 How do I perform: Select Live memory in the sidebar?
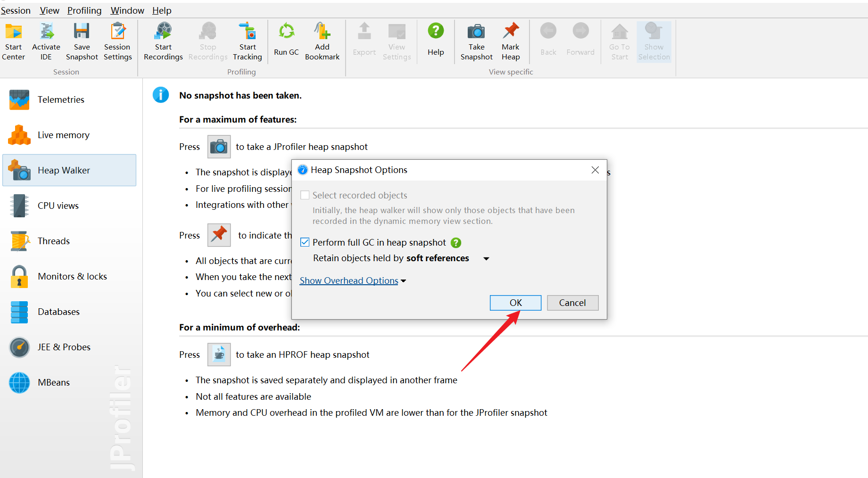click(63, 135)
